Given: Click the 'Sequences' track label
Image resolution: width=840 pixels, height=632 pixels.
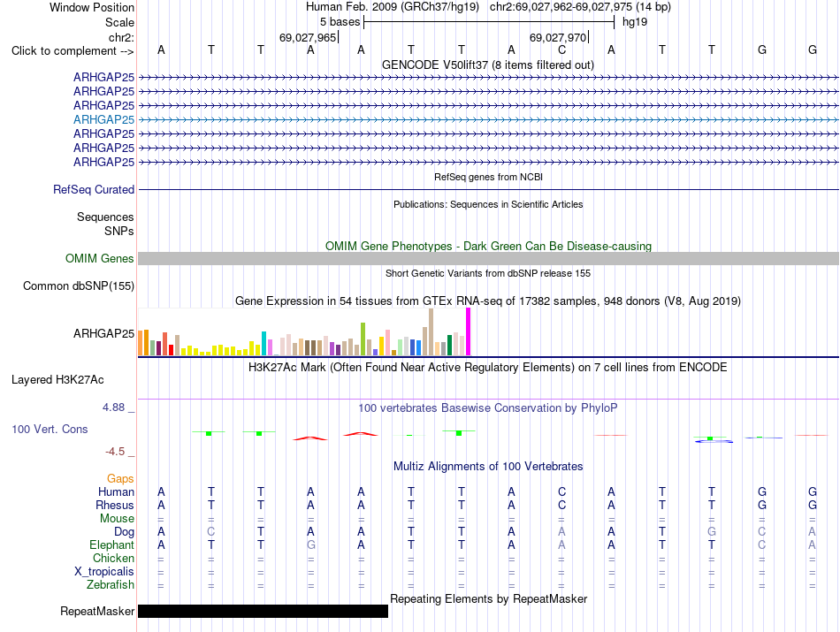Looking at the screenshot, I should [105, 217].
